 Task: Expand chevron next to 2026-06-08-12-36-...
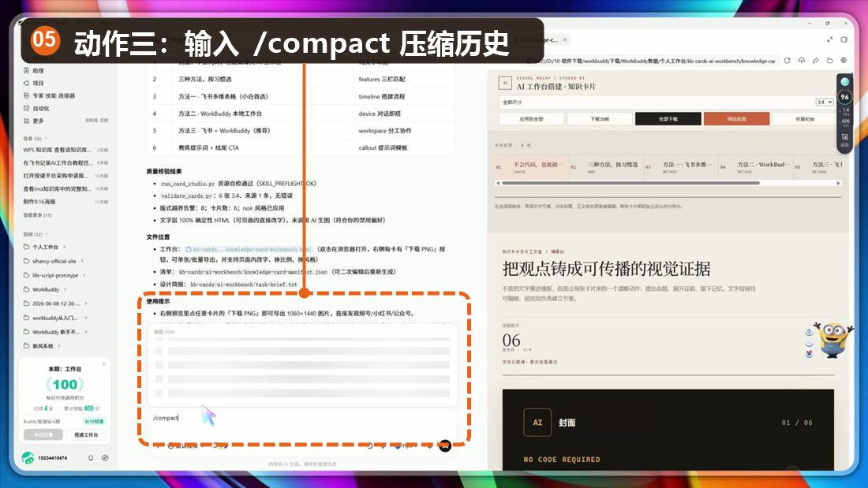[86, 304]
